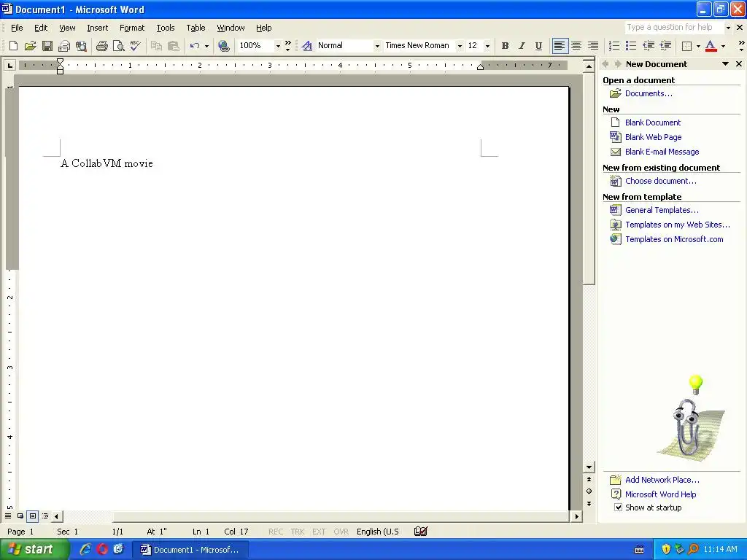Center the text alignment
747x560 pixels.
(x=576, y=46)
